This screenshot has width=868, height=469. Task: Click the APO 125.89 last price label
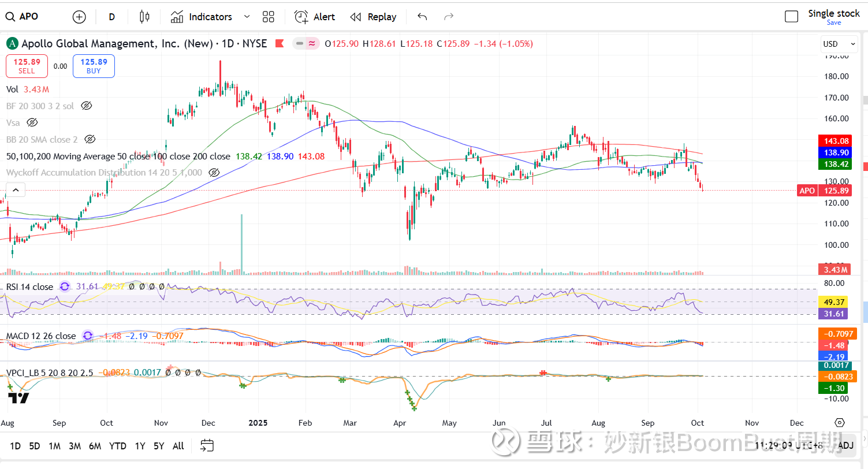pyautogui.click(x=824, y=191)
